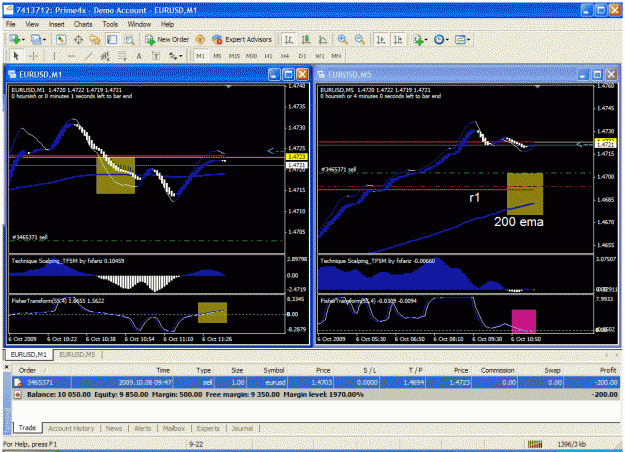Toggle chart shift from right border
The height and width of the screenshot is (452, 625).
[x=398, y=39]
